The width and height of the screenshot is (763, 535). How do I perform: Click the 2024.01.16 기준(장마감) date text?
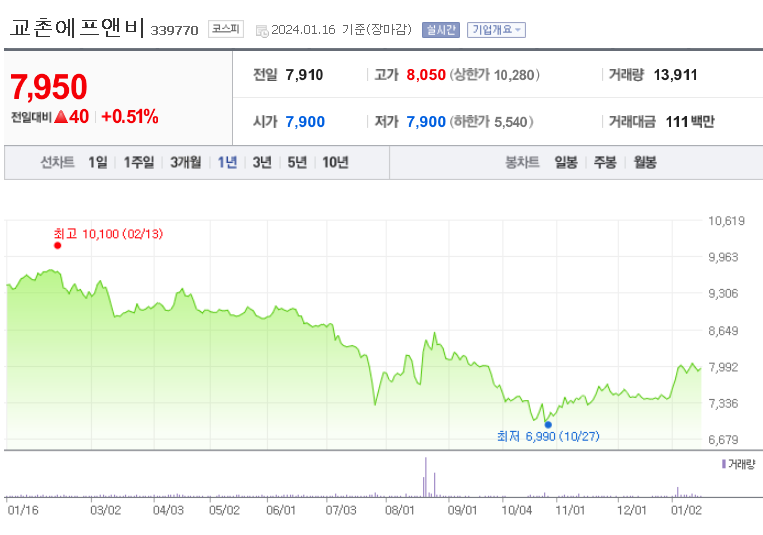coord(341,30)
